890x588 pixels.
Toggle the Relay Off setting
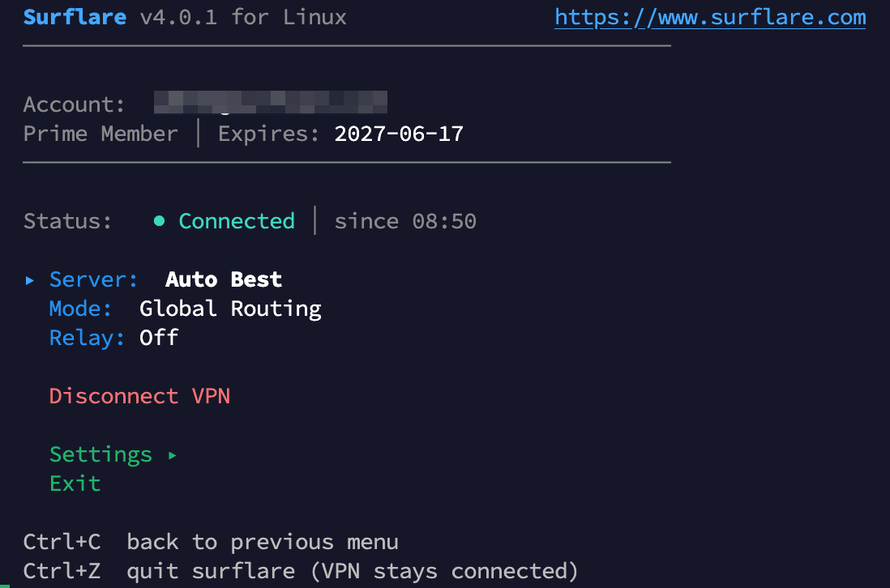point(113,338)
